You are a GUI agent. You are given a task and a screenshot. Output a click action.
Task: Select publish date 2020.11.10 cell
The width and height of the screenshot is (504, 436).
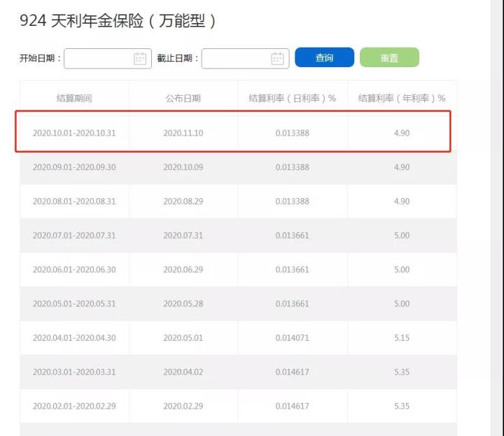point(183,133)
